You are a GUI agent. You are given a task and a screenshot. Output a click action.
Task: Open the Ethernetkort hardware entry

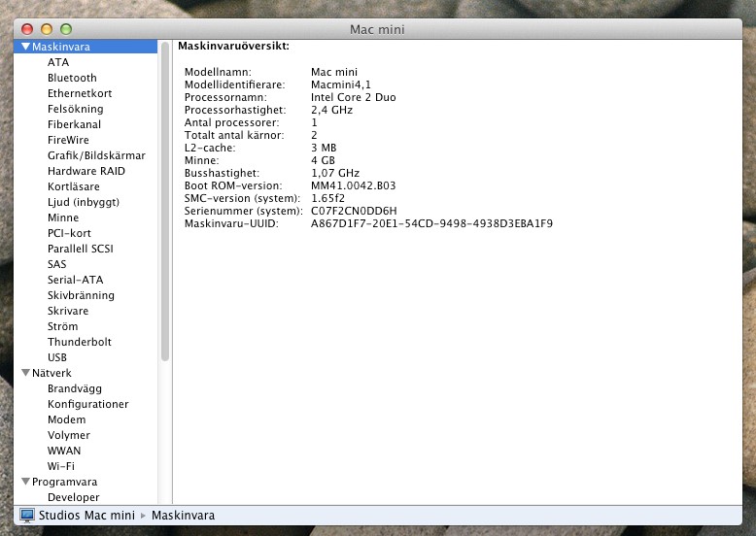(80, 93)
